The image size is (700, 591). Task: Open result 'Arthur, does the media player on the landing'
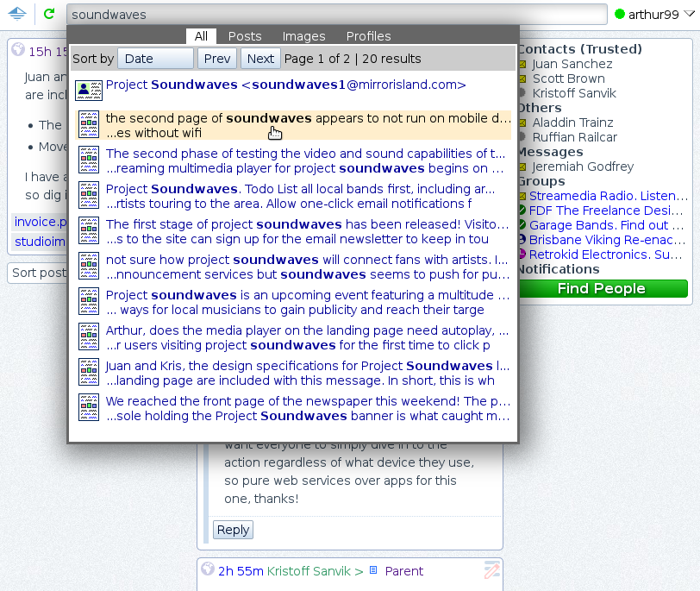tap(308, 337)
